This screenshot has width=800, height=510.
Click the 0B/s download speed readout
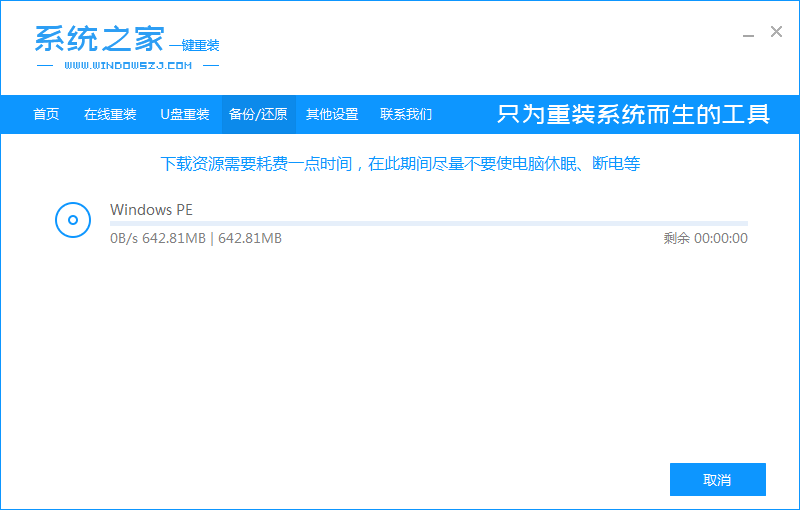click(124, 238)
